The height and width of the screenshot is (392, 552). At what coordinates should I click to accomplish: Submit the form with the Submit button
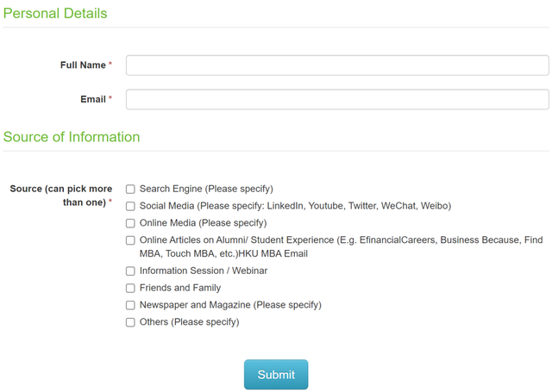point(276,375)
